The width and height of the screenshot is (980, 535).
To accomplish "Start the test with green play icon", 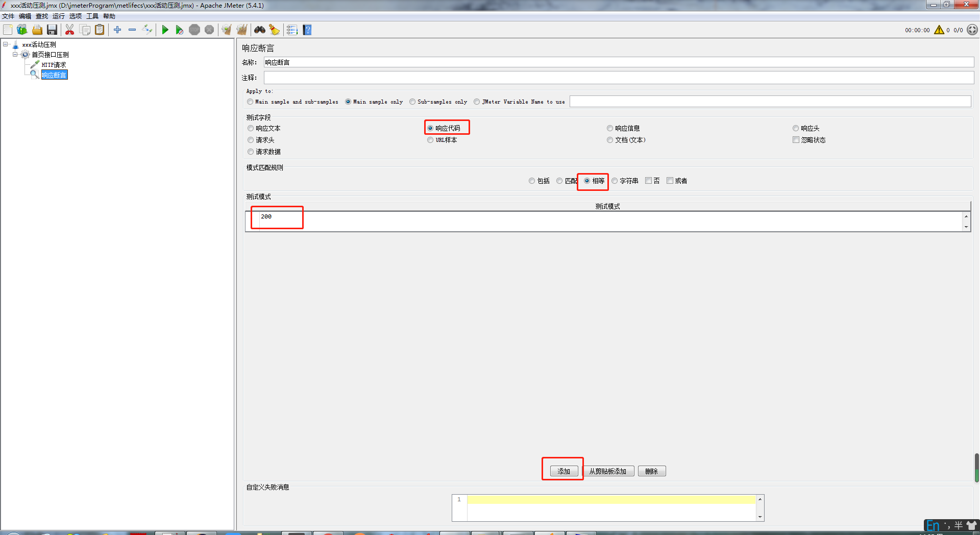I will [x=165, y=30].
